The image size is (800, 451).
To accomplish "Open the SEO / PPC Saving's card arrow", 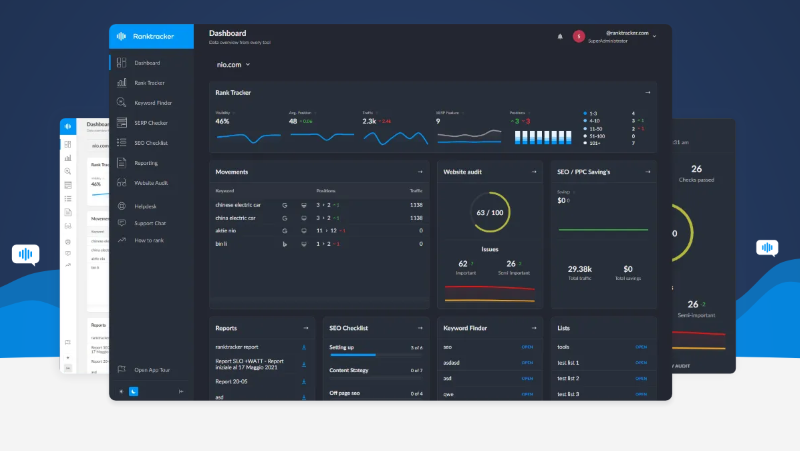I will [648, 172].
